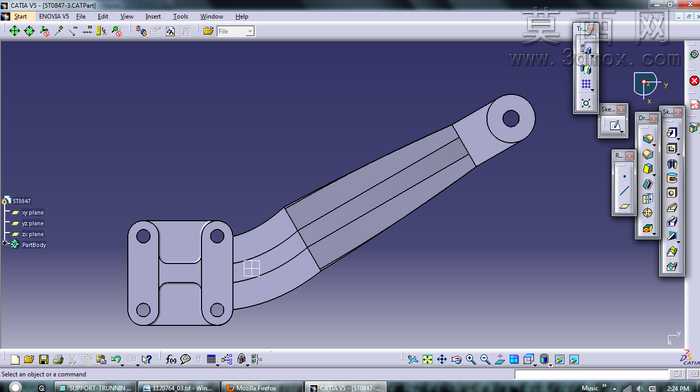Click the Zoom In icon

pyautogui.click(x=471, y=359)
